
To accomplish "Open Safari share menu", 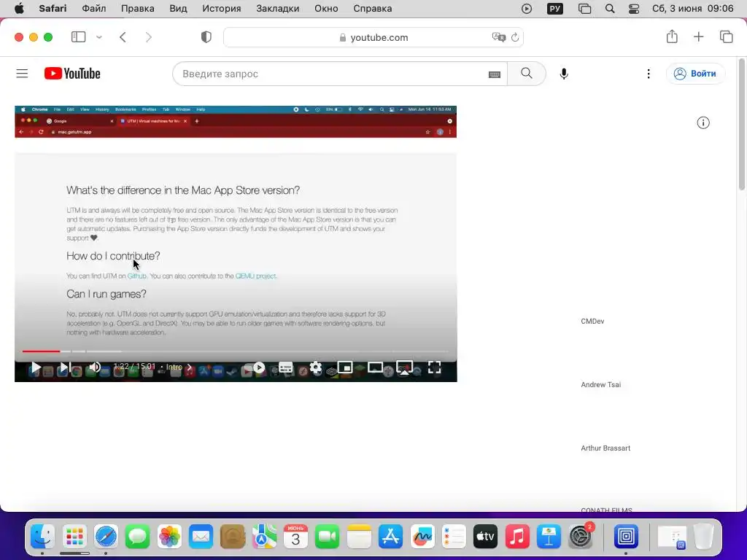I will [672, 36].
